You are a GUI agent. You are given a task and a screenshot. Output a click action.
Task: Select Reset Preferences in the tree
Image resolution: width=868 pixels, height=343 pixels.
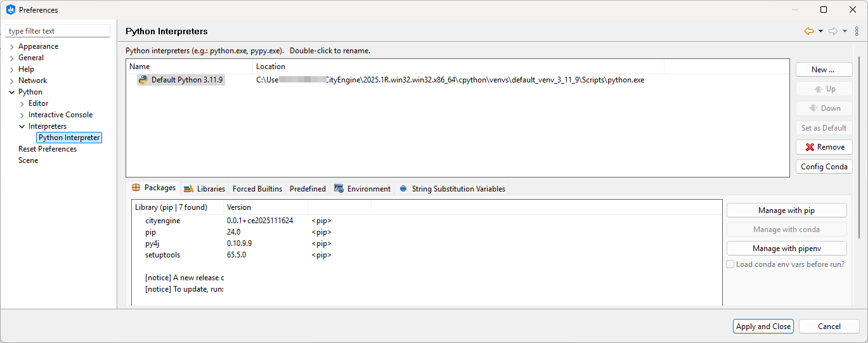pos(48,149)
